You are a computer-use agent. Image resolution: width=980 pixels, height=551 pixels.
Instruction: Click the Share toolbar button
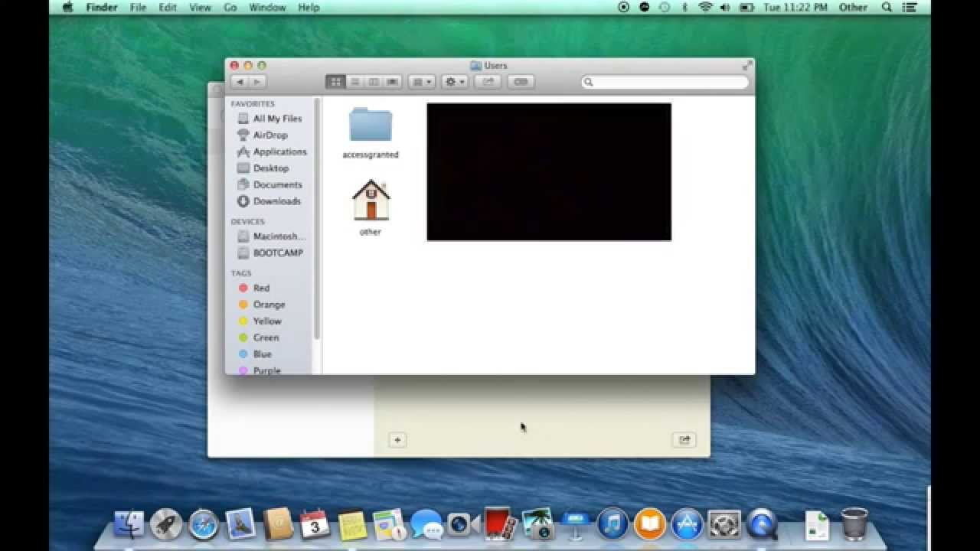tap(488, 82)
